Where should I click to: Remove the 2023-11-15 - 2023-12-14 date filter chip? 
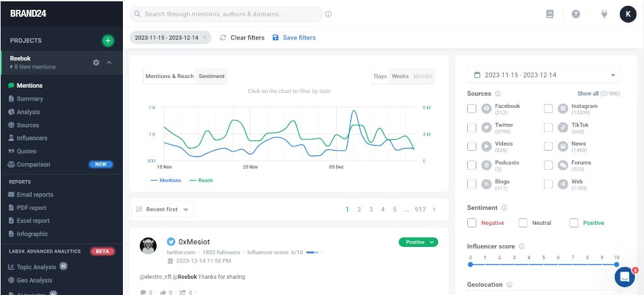coord(205,38)
